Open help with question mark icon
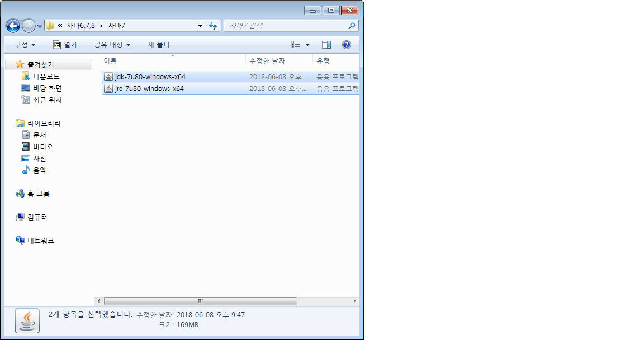 coord(347,45)
